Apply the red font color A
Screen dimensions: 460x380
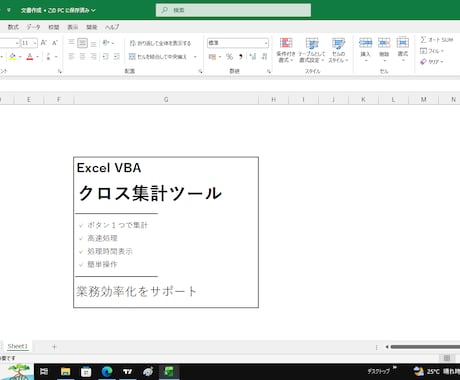point(30,57)
